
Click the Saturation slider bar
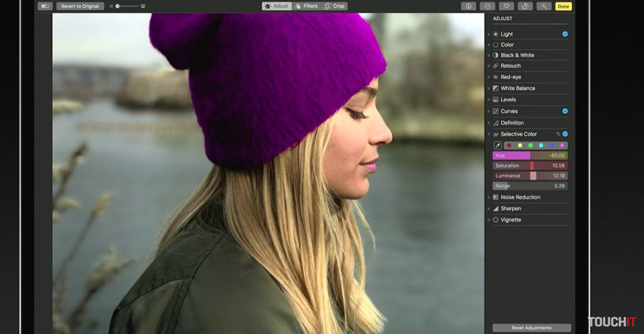click(530, 165)
